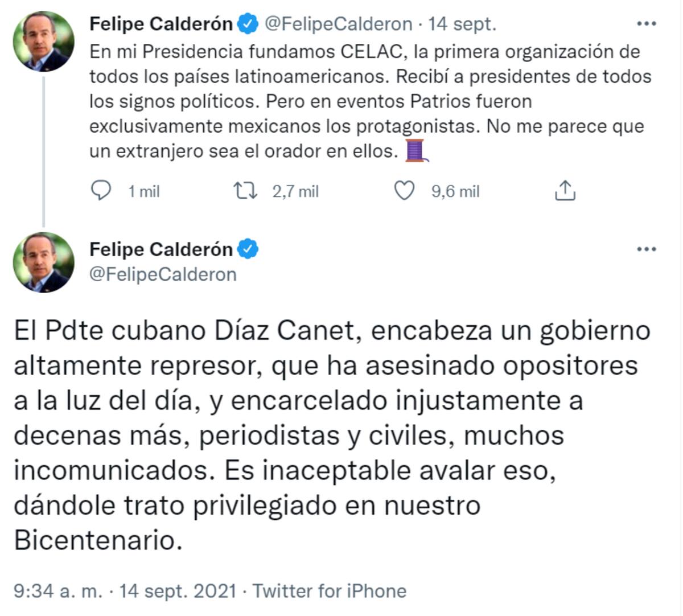The image size is (683, 616).
Task: Open the @FelipeCalderon handle in first tweet
Action: coord(339,24)
